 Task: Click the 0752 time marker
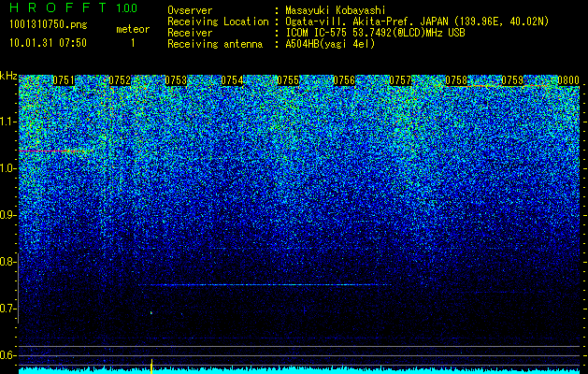(120, 80)
